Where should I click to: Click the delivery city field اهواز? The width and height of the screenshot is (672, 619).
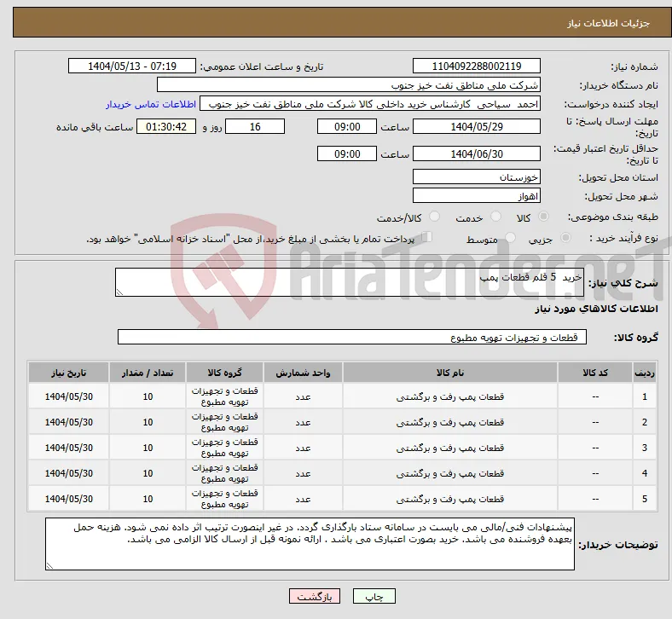point(476,195)
